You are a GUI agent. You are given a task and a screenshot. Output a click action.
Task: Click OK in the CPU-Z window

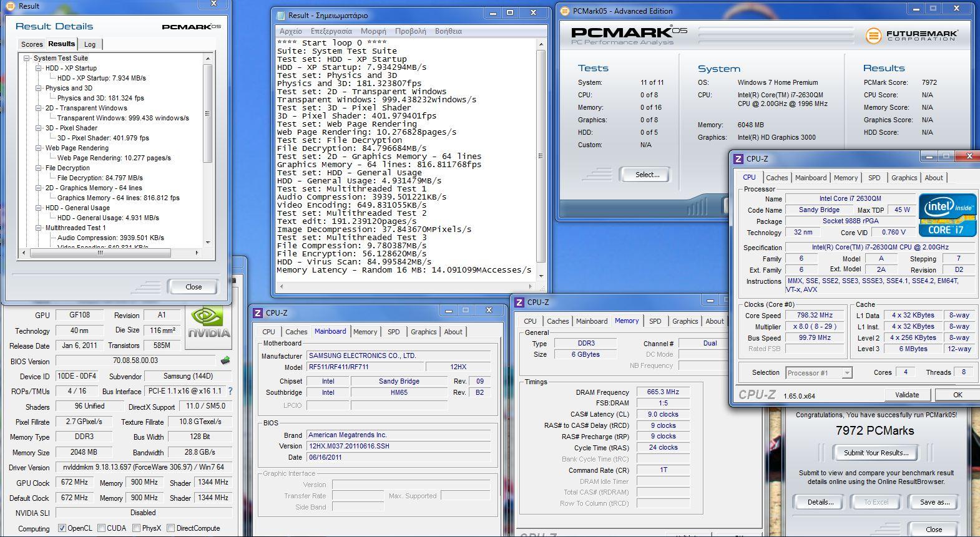(x=957, y=395)
